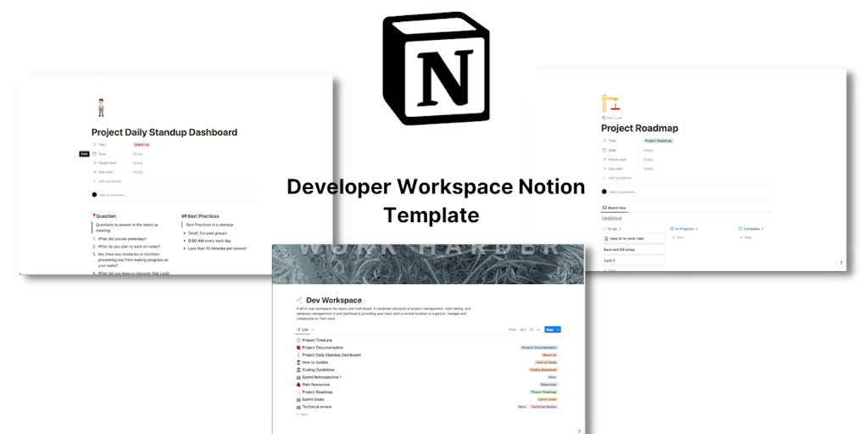The height and width of the screenshot is (434, 868).
Task: Select the Board view tab in Project Roadmap
Action: [x=614, y=208]
